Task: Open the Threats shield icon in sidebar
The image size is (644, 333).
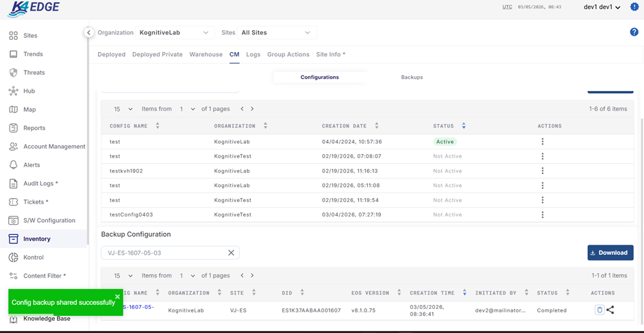Action: 13,73
